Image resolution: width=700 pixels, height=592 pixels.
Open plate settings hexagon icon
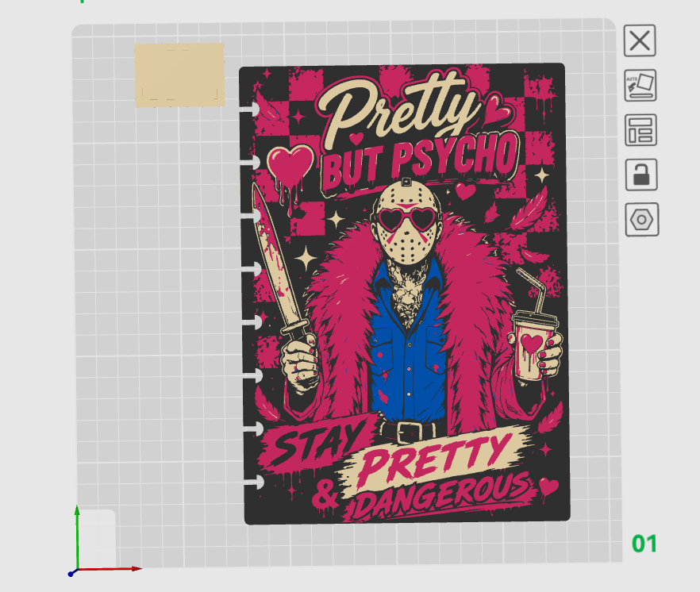pos(642,220)
